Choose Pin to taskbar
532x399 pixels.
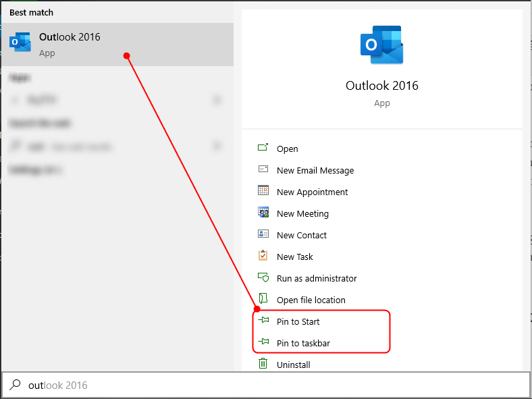coord(303,344)
